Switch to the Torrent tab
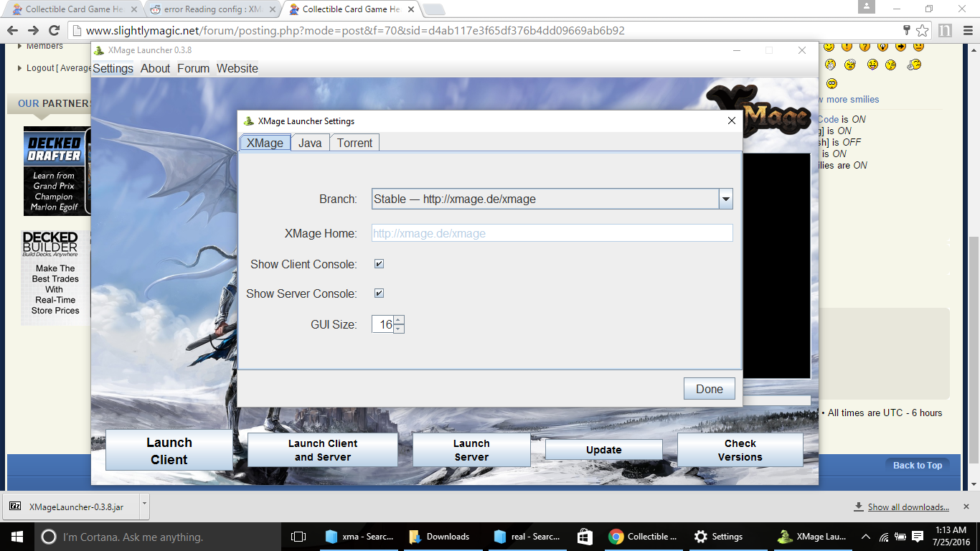The width and height of the screenshot is (980, 551). tap(354, 143)
